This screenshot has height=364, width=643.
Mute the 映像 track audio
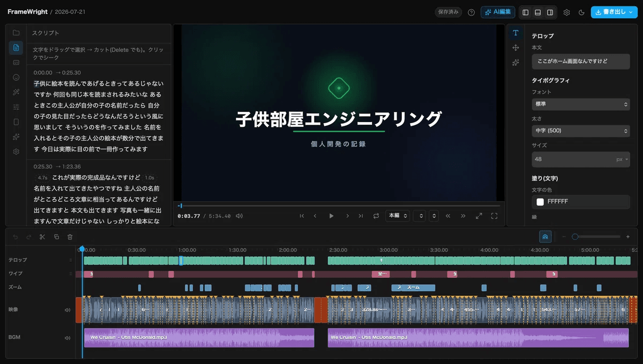click(68, 310)
